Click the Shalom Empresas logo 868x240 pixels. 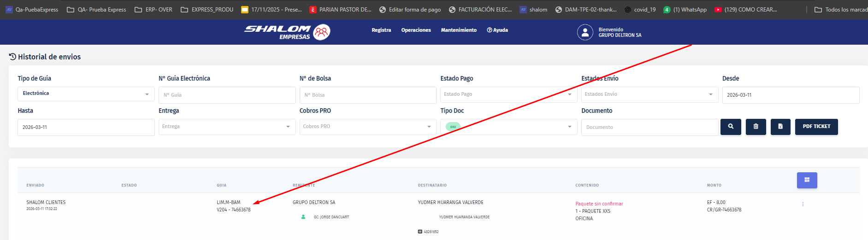tap(287, 32)
